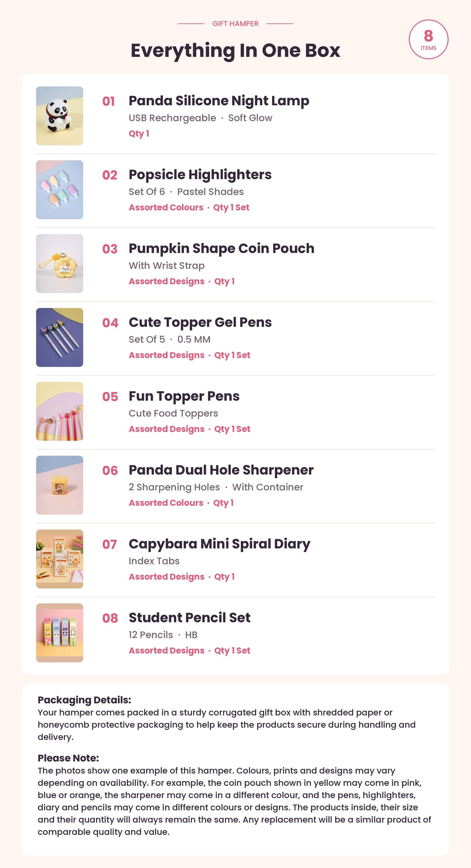Click the Gift Hamper label at top

[x=235, y=24]
